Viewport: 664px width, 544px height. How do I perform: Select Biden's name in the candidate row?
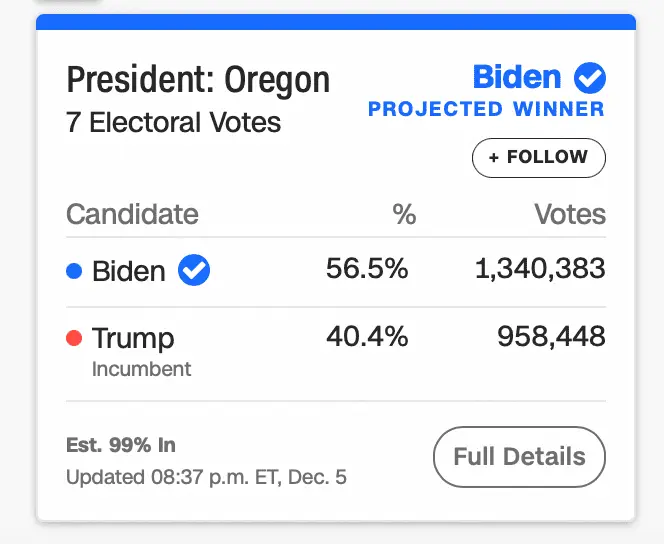point(128,270)
